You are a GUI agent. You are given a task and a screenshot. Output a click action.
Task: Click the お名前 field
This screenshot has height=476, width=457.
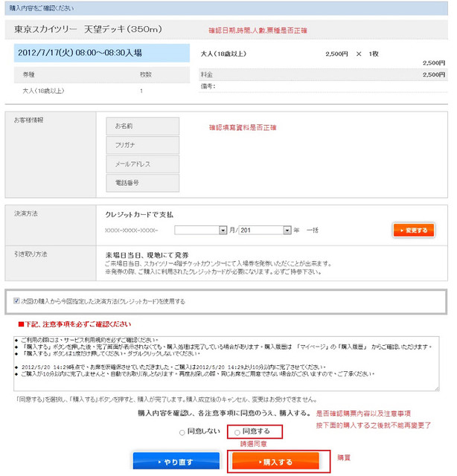coord(142,126)
